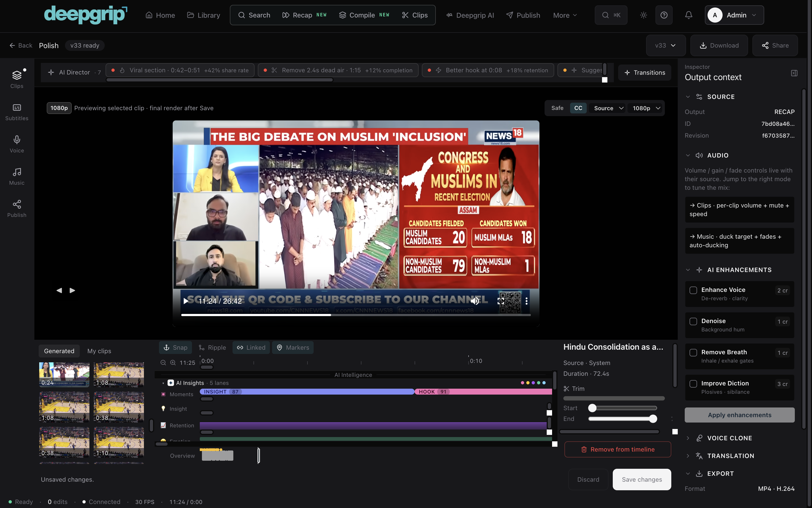Enable Remove Breath checkbox
This screenshot has height=508, width=812.
[693, 352]
